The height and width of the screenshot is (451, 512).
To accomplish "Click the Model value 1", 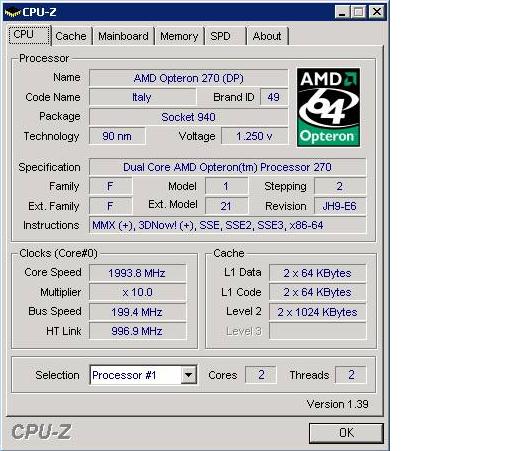I will click(226, 186).
